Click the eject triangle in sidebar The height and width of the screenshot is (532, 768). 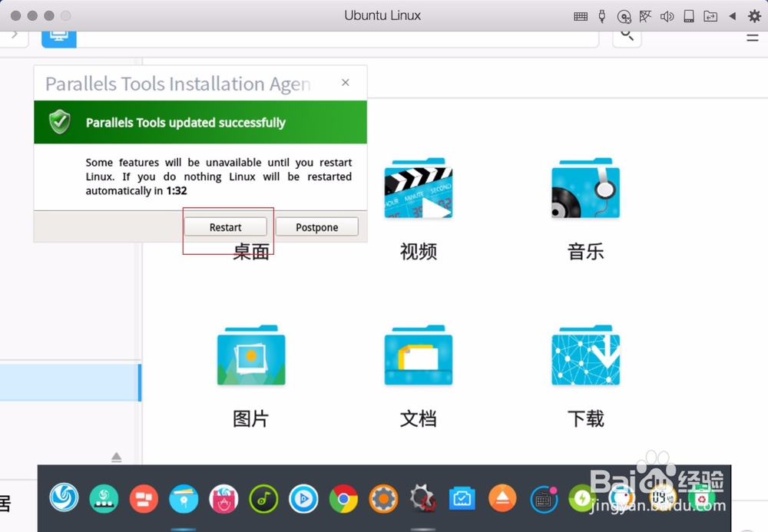[x=116, y=457]
